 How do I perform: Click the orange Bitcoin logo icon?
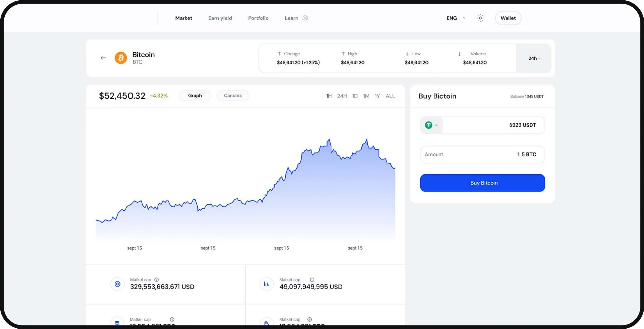(121, 58)
